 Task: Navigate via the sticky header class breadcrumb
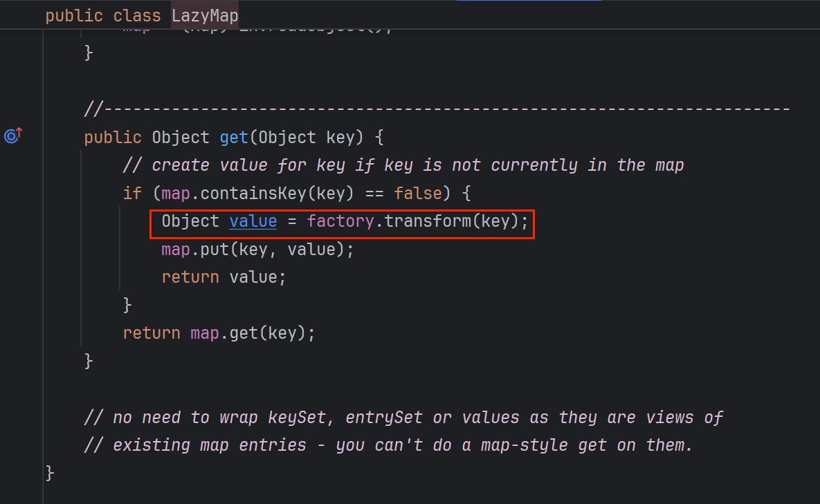(104, 15)
